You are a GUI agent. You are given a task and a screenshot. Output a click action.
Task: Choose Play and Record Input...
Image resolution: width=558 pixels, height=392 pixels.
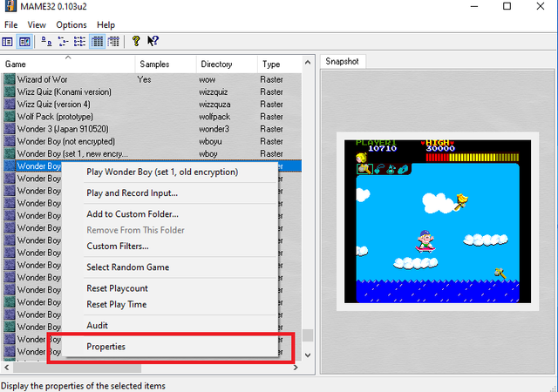pos(170,193)
